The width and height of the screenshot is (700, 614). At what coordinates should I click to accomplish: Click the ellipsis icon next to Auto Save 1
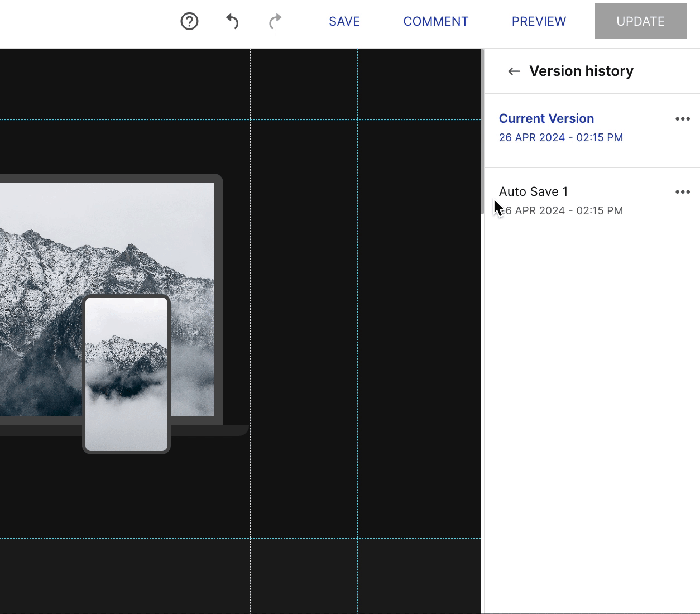click(683, 191)
